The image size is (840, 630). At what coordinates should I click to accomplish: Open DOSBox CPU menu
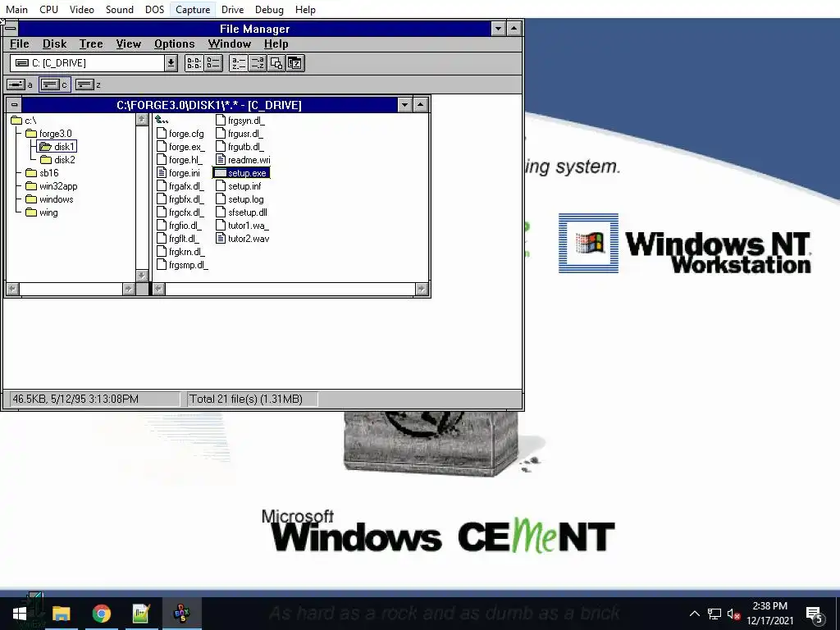tap(48, 10)
